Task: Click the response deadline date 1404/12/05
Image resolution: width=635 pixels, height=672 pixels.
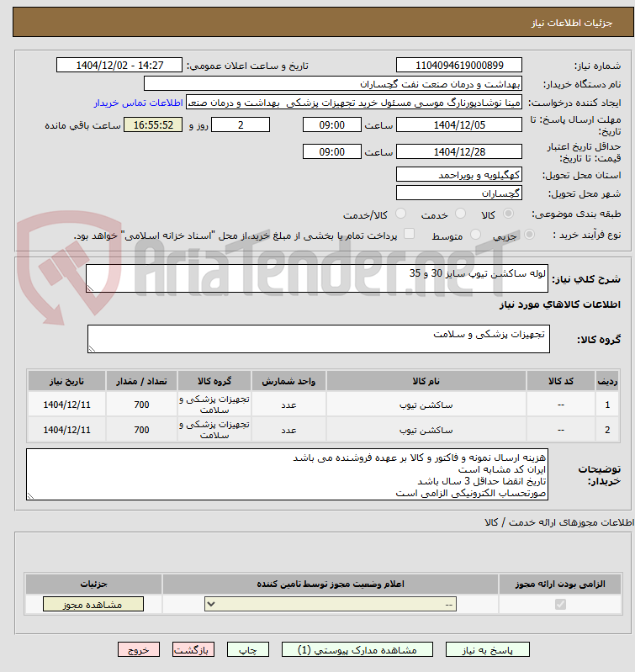Action: click(x=459, y=124)
